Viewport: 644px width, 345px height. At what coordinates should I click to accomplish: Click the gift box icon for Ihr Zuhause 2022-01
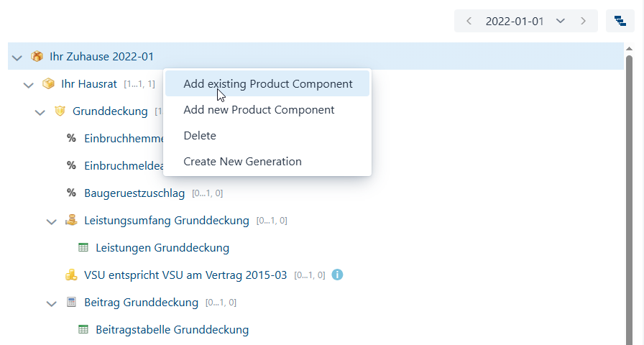point(37,56)
